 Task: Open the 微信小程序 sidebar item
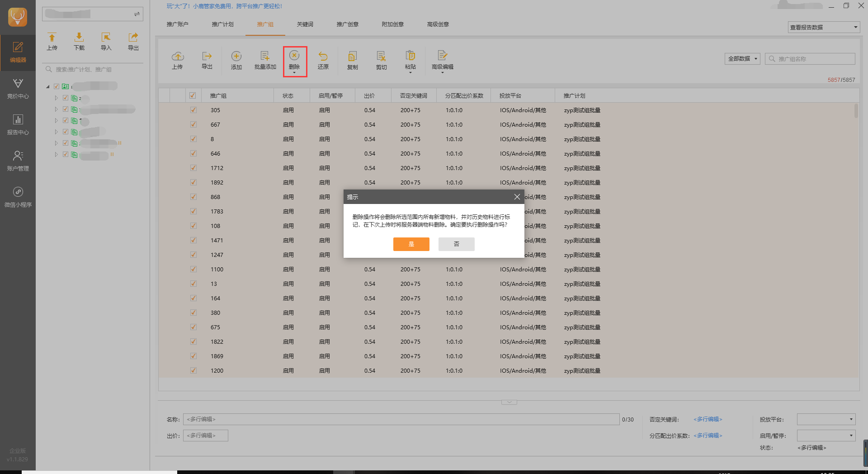pyautogui.click(x=18, y=197)
